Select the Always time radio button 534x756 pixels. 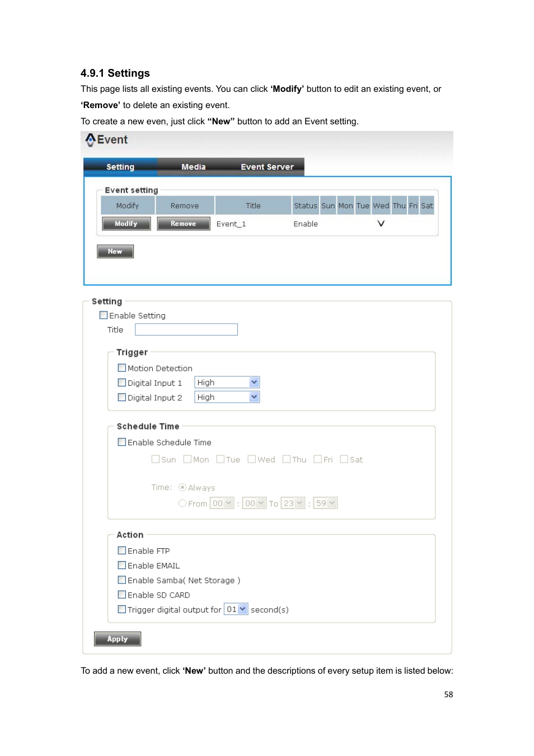182,487
